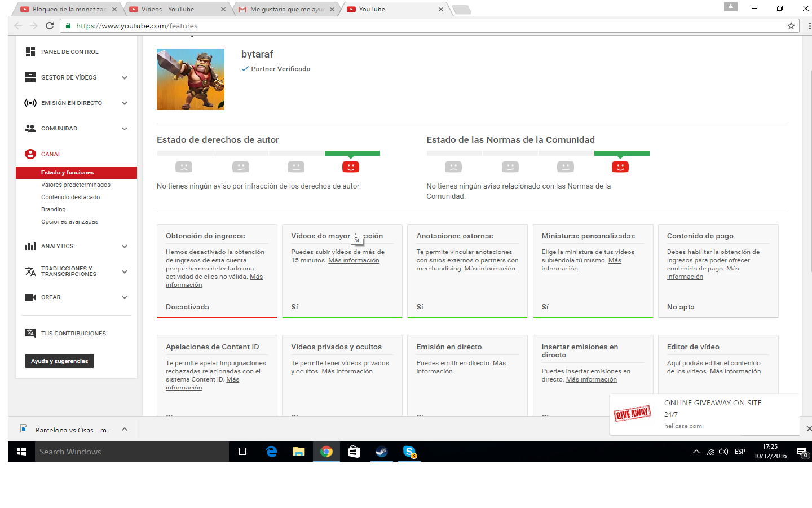
Task: Open File Explorer from taskbar
Action: tap(299, 452)
